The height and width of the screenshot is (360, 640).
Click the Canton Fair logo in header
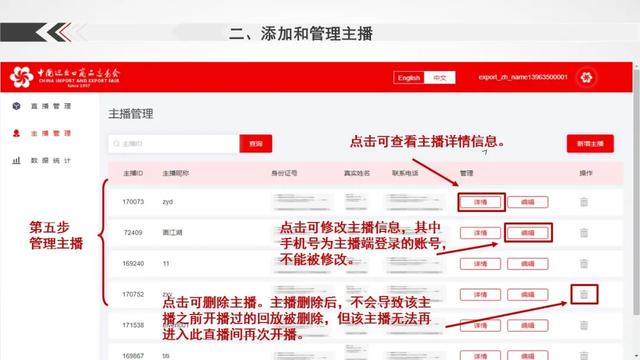point(65,77)
